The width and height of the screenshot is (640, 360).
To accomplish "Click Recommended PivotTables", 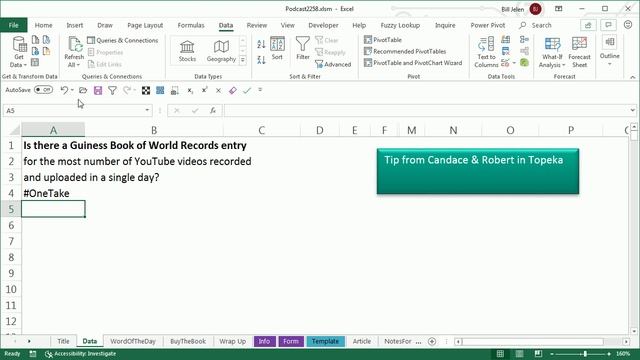I will pos(405,51).
